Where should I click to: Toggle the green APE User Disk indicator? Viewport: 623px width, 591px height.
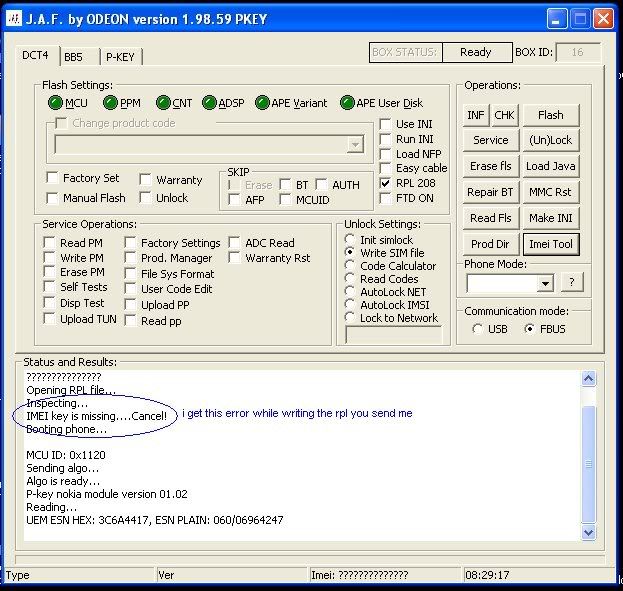347,103
